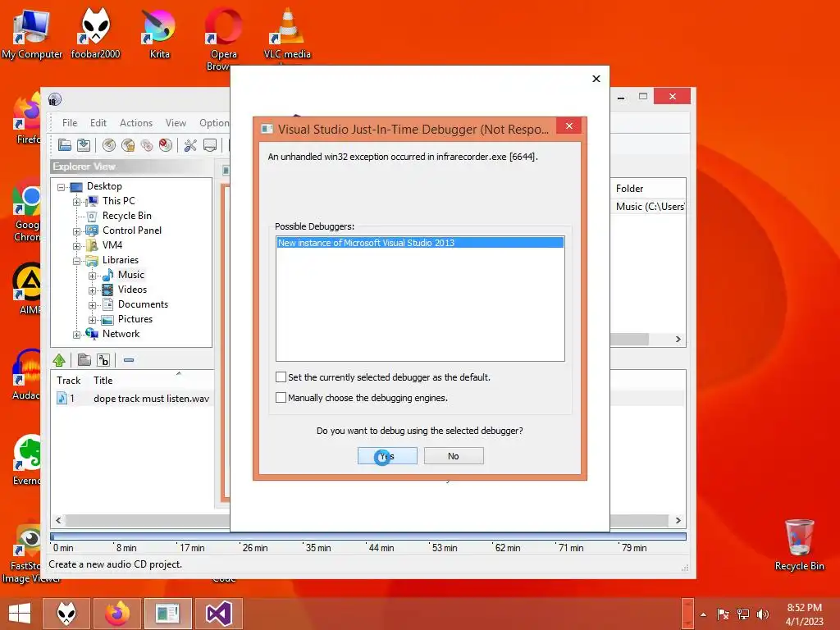Expand the Documents library node
This screenshot has height=630, width=840.
[x=92, y=305]
